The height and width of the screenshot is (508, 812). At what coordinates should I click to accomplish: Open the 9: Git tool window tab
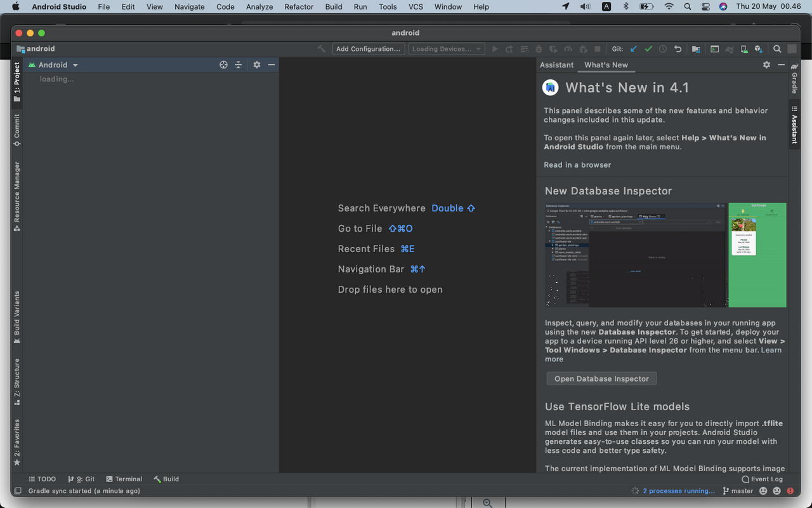click(81, 479)
